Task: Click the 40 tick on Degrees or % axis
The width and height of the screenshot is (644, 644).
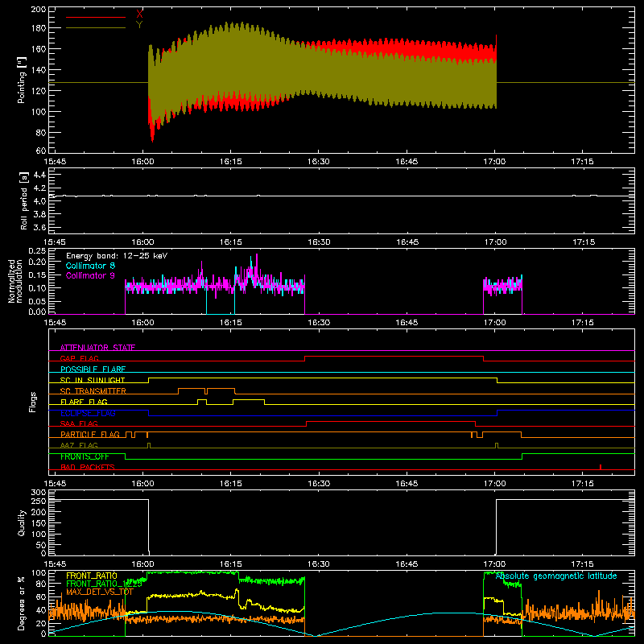Action: pos(41,610)
